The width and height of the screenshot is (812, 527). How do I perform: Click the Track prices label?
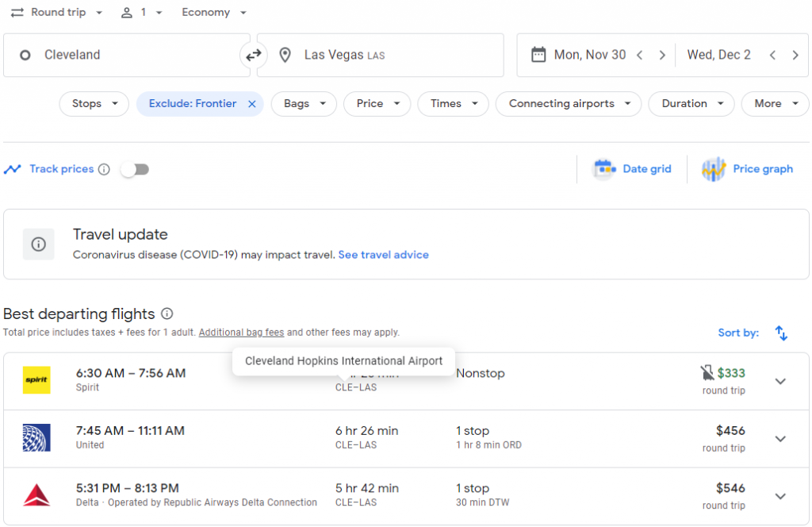pos(62,169)
